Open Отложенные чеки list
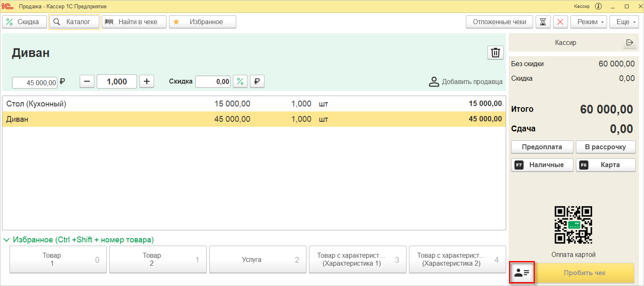This screenshot has width=644, height=286. tap(499, 22)
